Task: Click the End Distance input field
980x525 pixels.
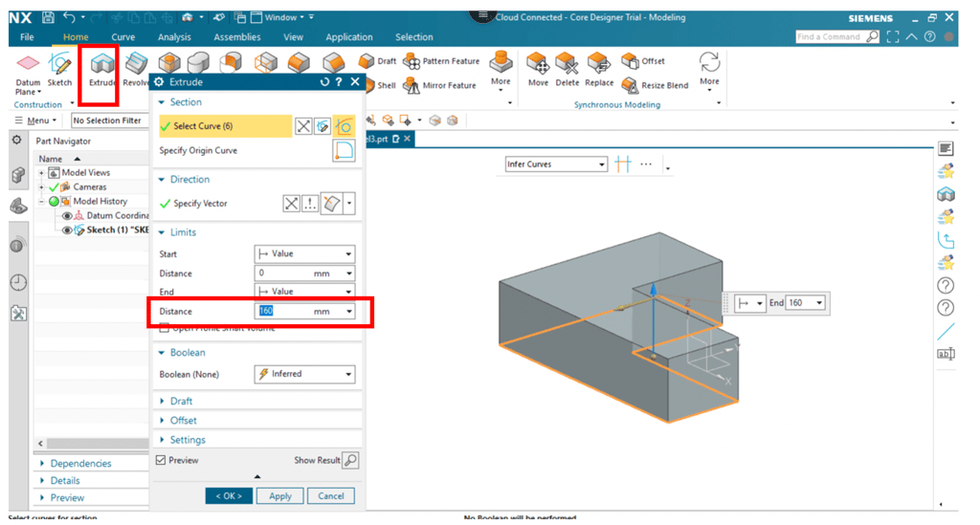Action: pyautogui.click(x=283, y=312)
